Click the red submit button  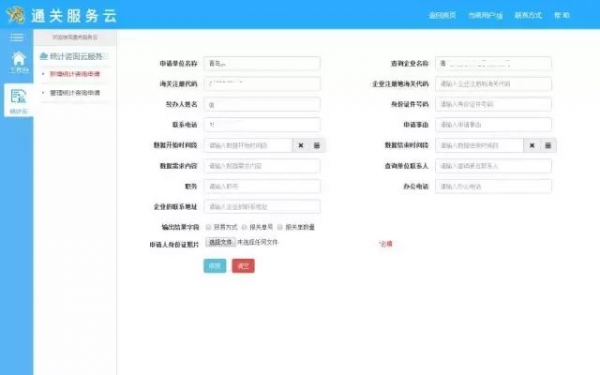tap(243, 266)
